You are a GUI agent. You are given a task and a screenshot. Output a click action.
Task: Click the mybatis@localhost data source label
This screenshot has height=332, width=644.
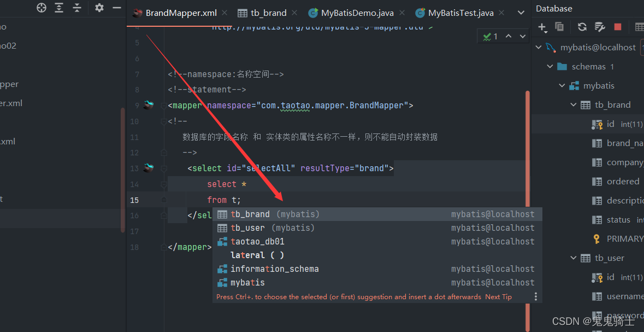click(598, 47)
